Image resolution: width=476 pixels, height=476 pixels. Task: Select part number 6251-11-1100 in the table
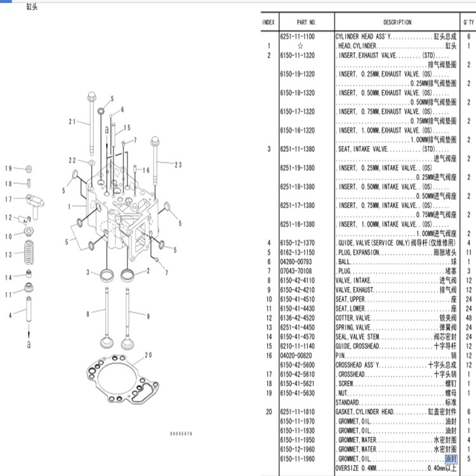tap(298, 37)
